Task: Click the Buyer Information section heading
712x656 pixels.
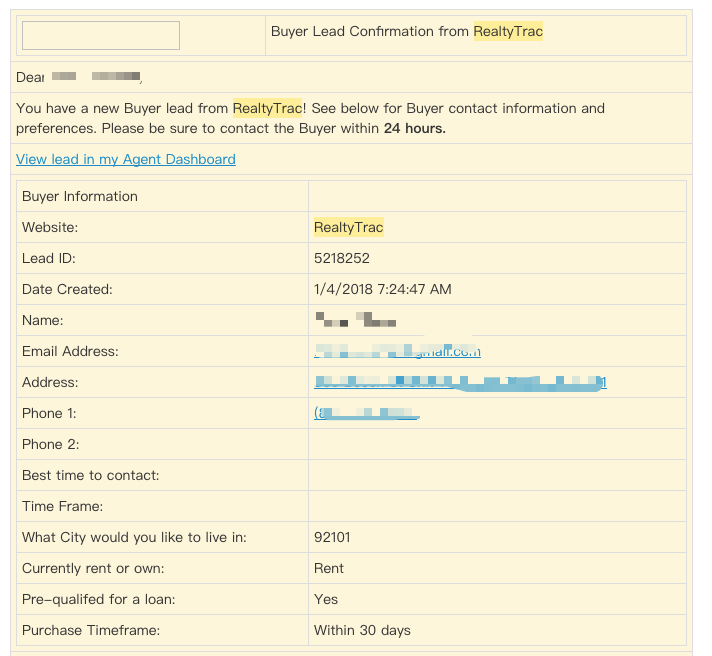Action: tap(80, 196)
